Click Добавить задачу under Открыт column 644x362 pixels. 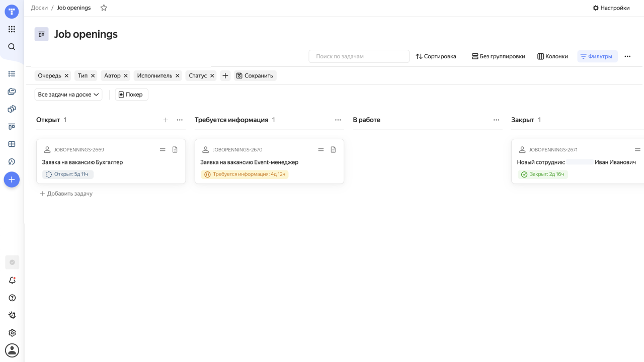66,194
